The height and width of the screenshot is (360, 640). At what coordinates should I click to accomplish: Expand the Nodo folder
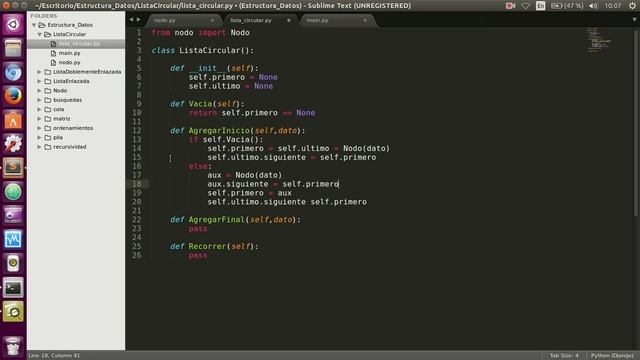(x=40, y=91)
